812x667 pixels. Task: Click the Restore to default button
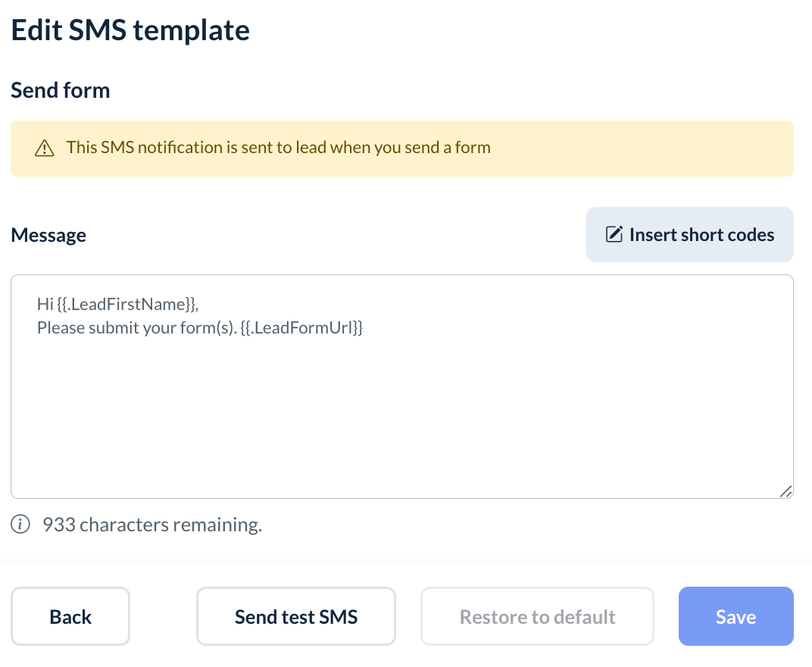pos(537,616)
